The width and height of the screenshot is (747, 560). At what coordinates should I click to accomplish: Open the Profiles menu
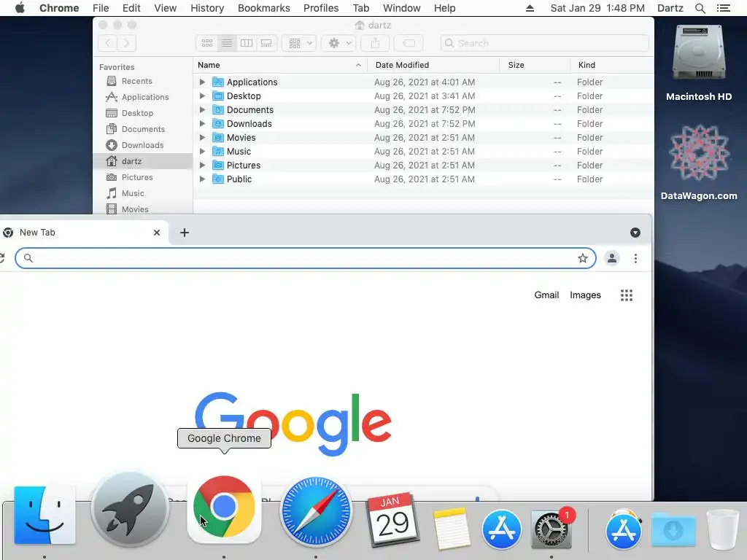tap(321, 8)
